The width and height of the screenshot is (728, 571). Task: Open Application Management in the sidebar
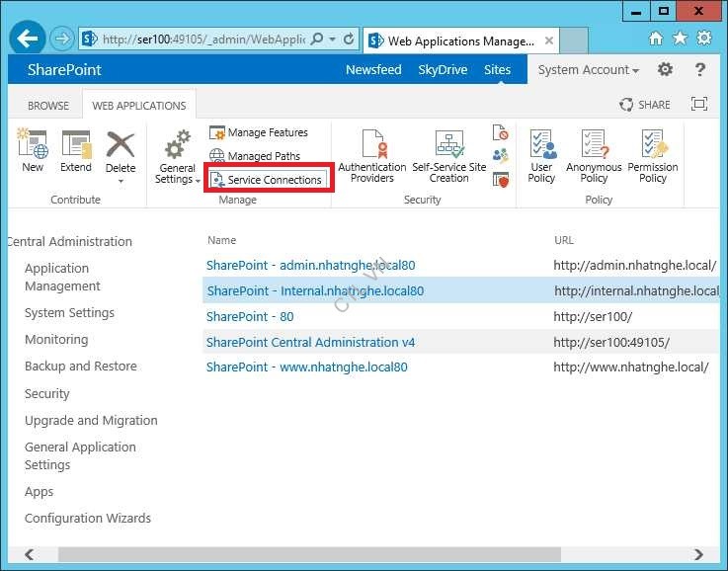(62, 278)
